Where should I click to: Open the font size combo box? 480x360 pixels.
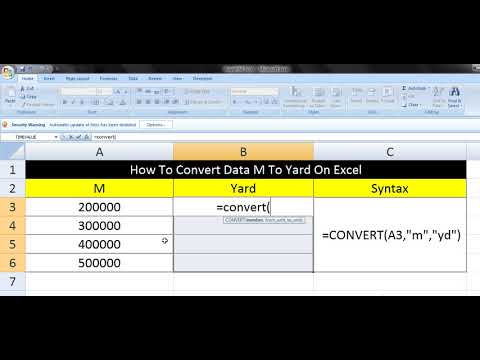pos(104,91)
